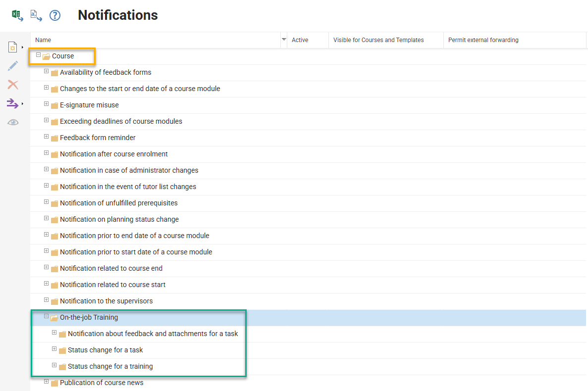Image resolution: width=588 pixels, height=391 pixels.
Task: Open the E-signature misuse notification
Action: point(89,105)
